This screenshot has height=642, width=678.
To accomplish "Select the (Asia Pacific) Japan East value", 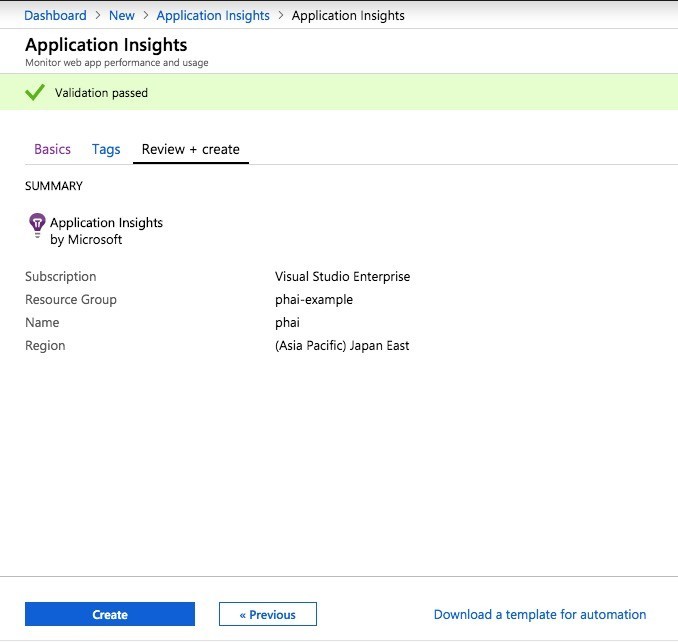I will (x=342, y=345).
